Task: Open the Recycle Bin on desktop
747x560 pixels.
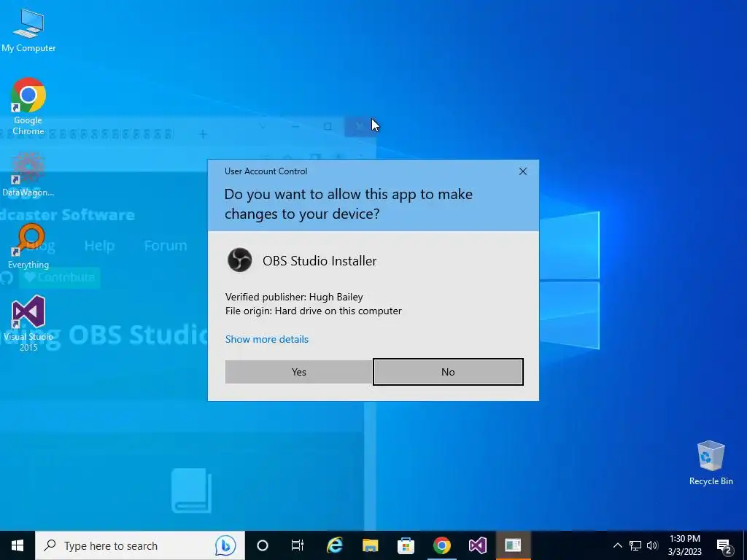Action: [711, 463]
